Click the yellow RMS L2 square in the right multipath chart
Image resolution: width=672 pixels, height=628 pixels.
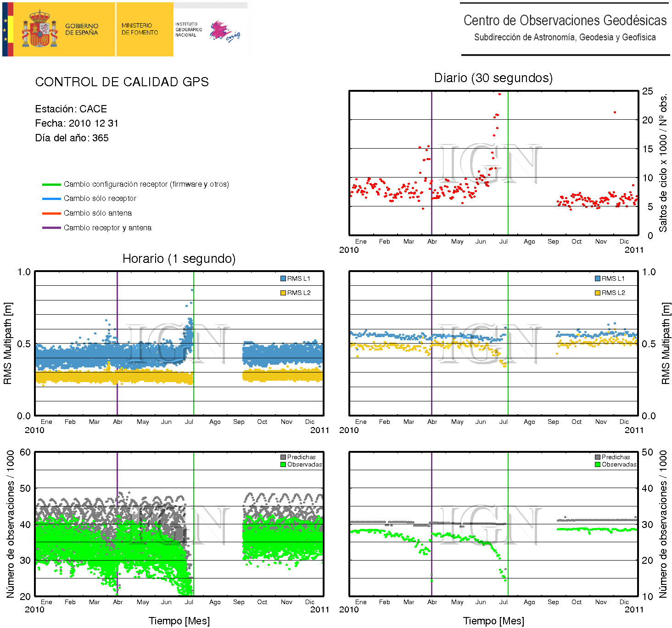(598, 293)
